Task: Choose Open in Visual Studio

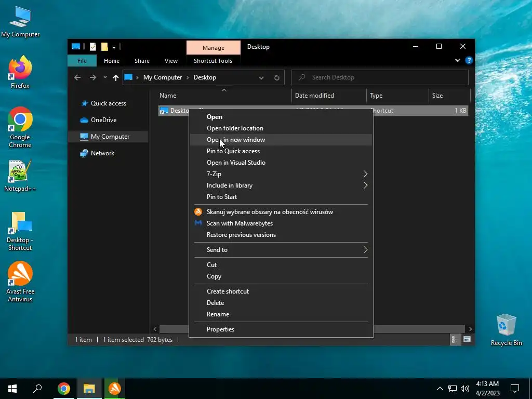Action: [x=281, y=163]
